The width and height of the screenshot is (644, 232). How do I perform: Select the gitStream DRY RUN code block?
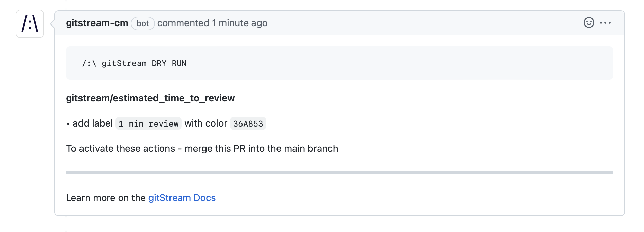(339, 63)
